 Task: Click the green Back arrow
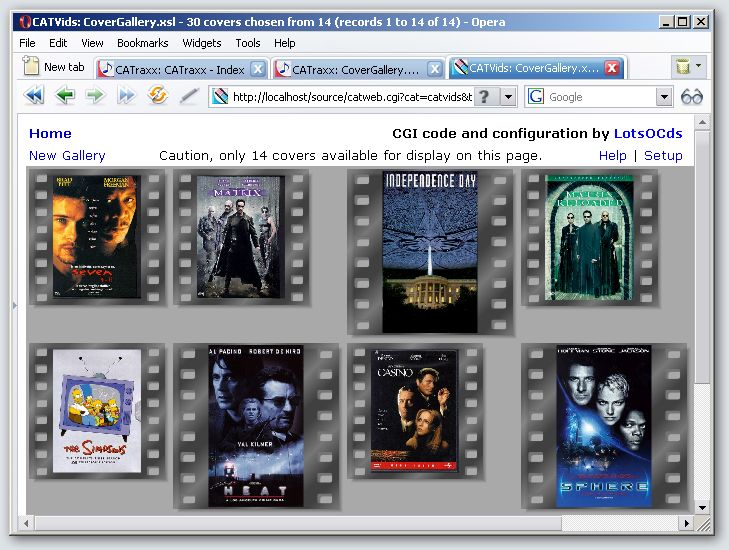point(65,96)
